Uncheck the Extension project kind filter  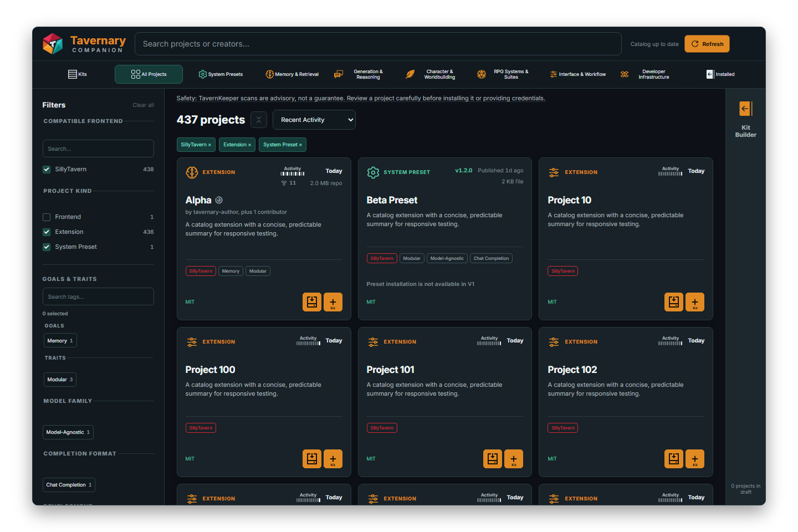pos(47,232)
